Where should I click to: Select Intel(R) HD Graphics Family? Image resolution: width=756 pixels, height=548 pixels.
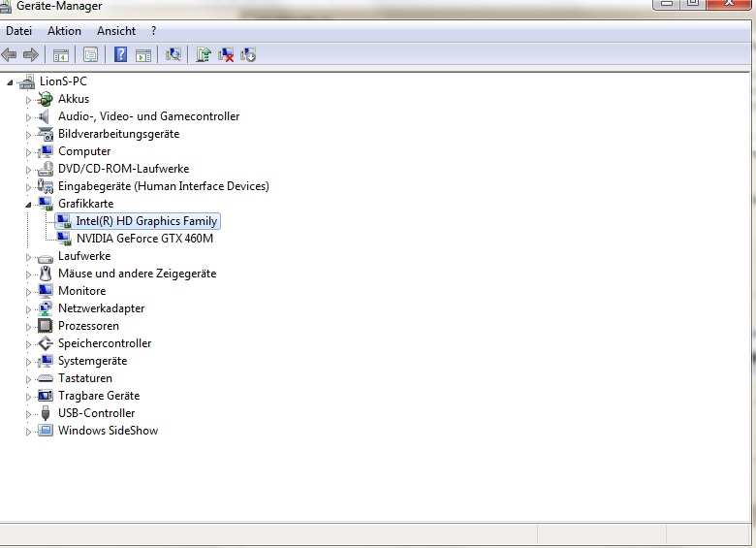click(x=146, y=221)
